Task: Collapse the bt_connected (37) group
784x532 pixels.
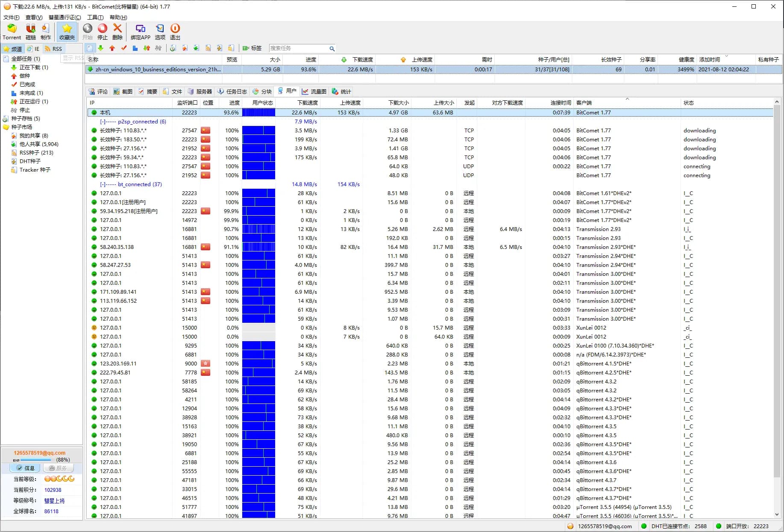Action: [103, 184]
